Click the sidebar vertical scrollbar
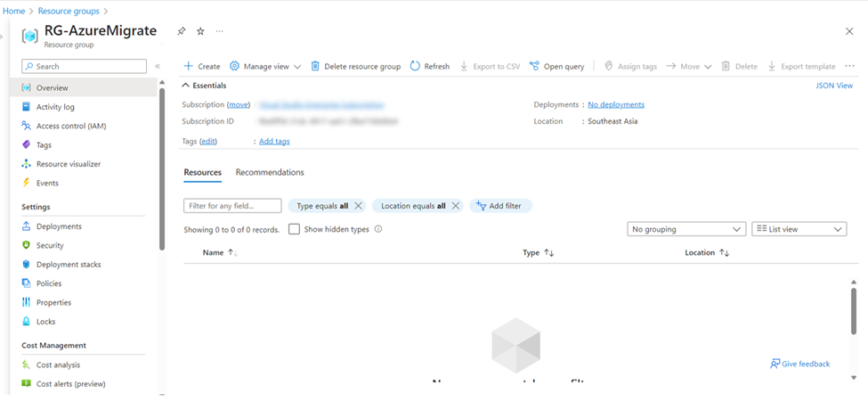868x402 pixels. (162, 169)
